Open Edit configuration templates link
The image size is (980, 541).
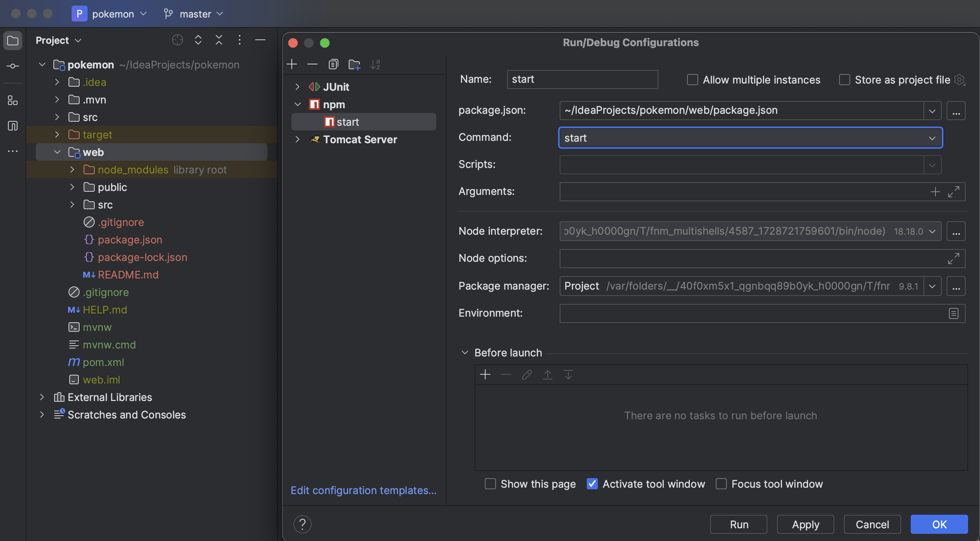coord(363,490)
